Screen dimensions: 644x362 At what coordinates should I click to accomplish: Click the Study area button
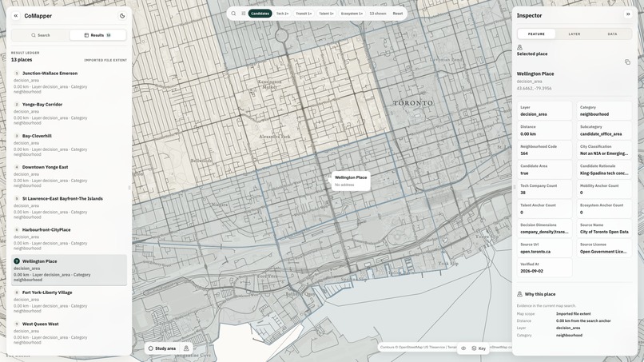(162, 348)
